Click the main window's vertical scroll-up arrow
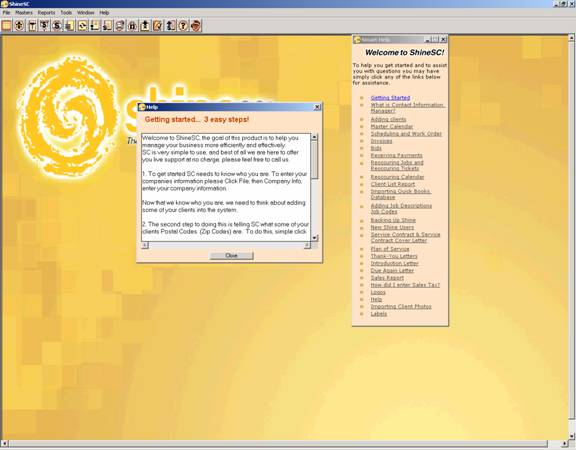 [572, 37]
